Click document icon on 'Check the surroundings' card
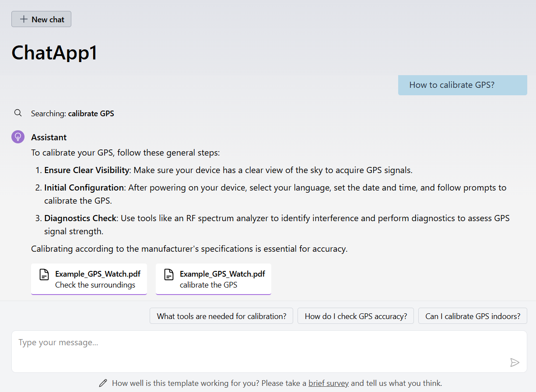The height and width of the screenshot is (392, 536). pos(44,274)
